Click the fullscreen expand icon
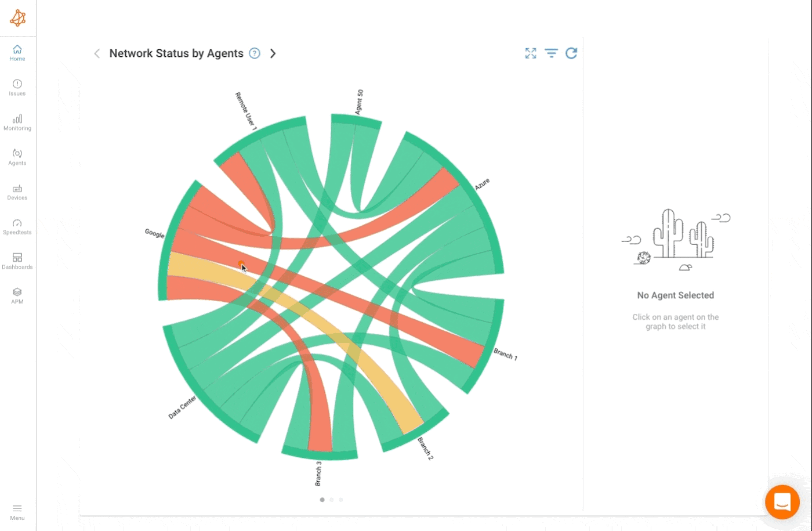Viewport: 812px width, 531px height. tap(531, 53)
